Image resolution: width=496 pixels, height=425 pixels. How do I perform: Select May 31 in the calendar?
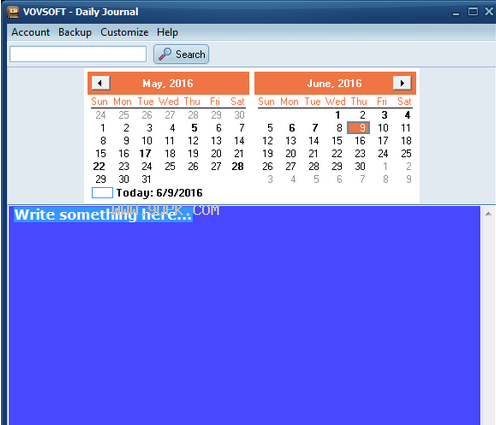[x=146, y=179]
